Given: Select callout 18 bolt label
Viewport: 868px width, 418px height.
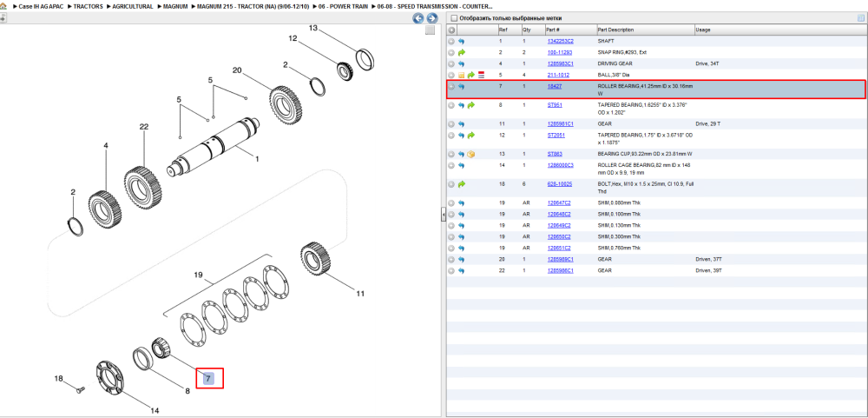Looking at the screenshot, I should point(59,379).
